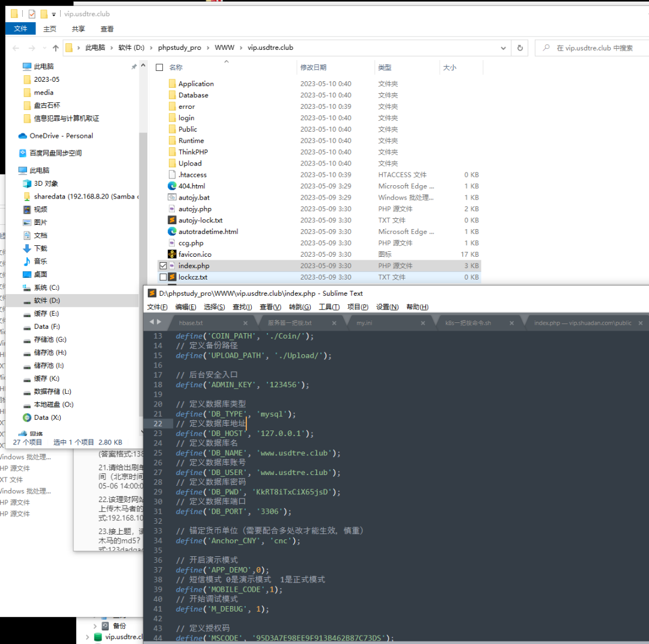Expand 备份 tree node in background window
This screenshot has width=649, height=644.
click(95, 626)
